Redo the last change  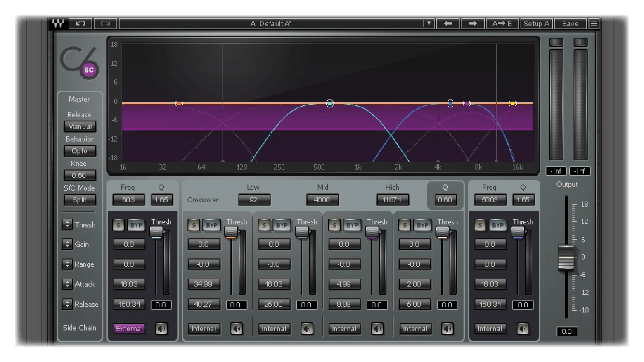coord(106,24)
